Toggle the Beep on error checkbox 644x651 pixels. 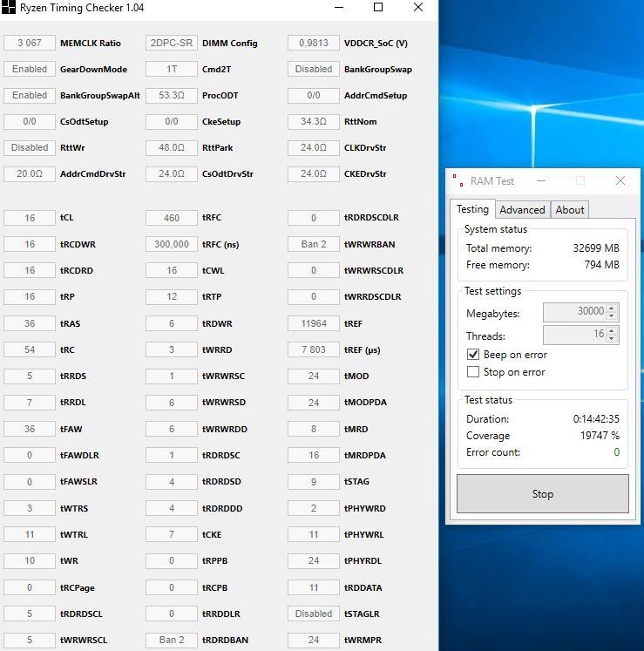click(473, 354)
